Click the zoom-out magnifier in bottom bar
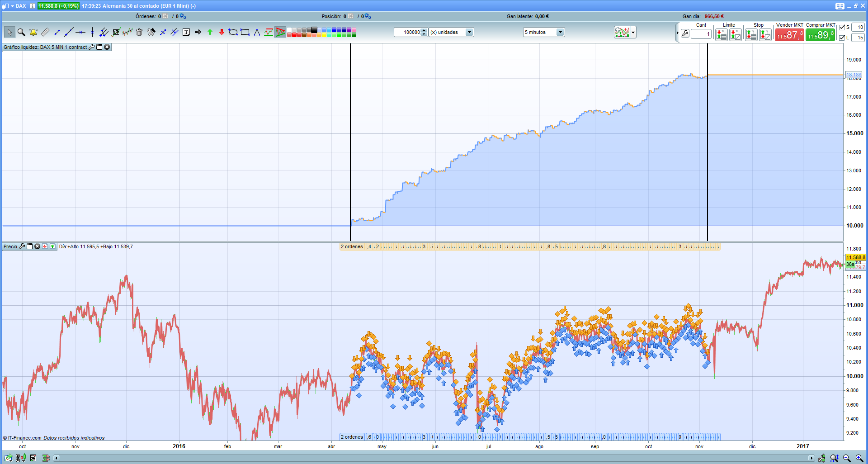868x464 pixels. coord(847,458)
